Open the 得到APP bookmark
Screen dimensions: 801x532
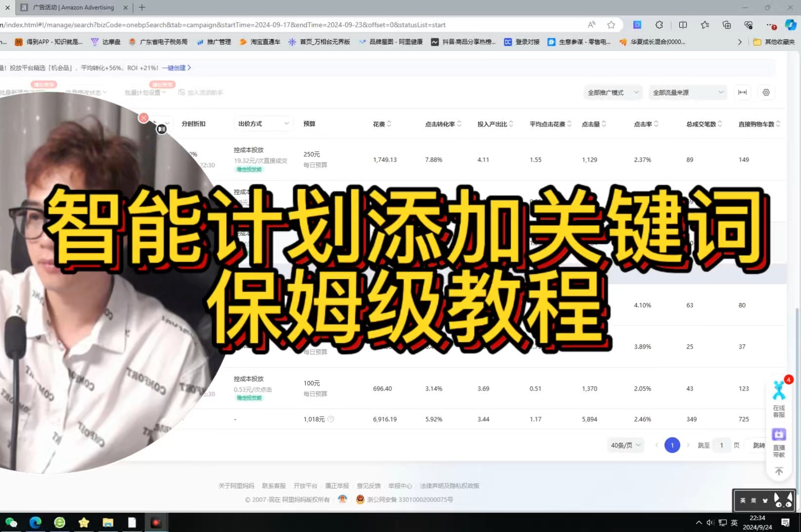[x=49, y=42]
